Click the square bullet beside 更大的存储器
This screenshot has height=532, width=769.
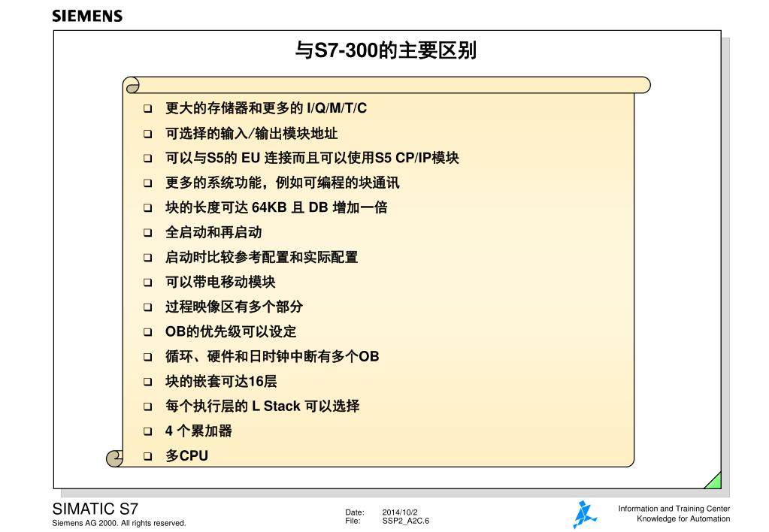tap(147, 108)
